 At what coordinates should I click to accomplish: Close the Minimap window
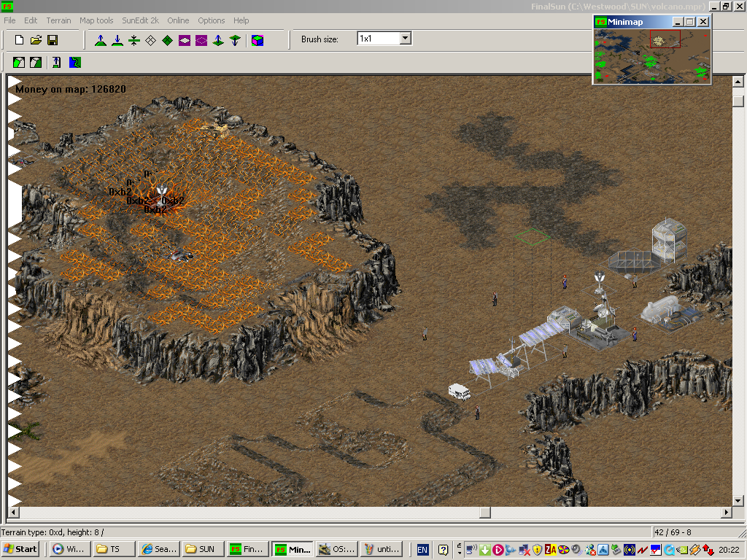tap(703, 22)
